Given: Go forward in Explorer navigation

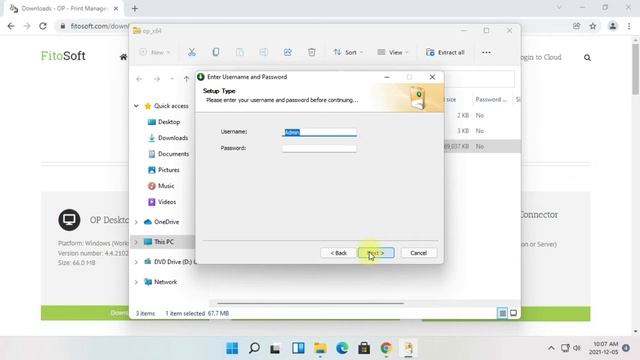Looking at the screenshot, I should pos(157,79).
